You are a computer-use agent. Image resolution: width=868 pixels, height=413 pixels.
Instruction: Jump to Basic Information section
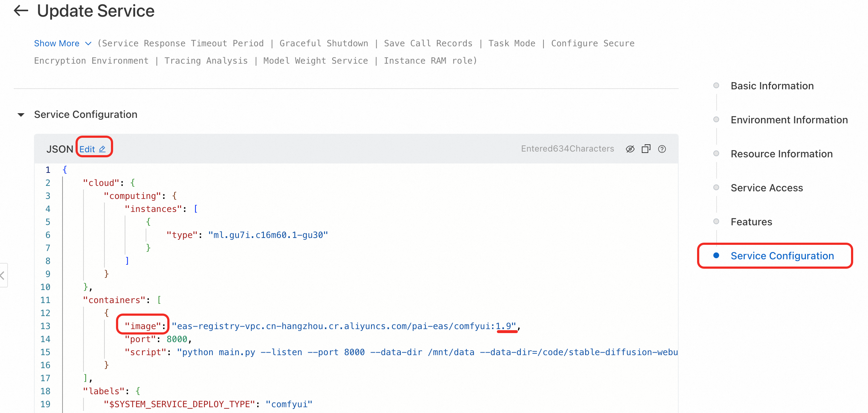[x=772, y=86]
